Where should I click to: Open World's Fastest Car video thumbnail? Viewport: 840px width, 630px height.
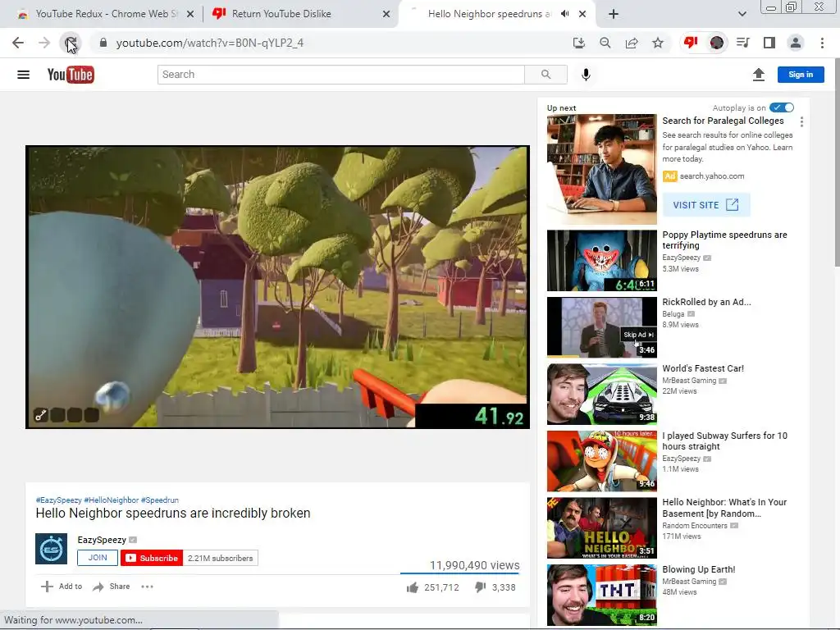pyautogui.click(x=601, y=395)
